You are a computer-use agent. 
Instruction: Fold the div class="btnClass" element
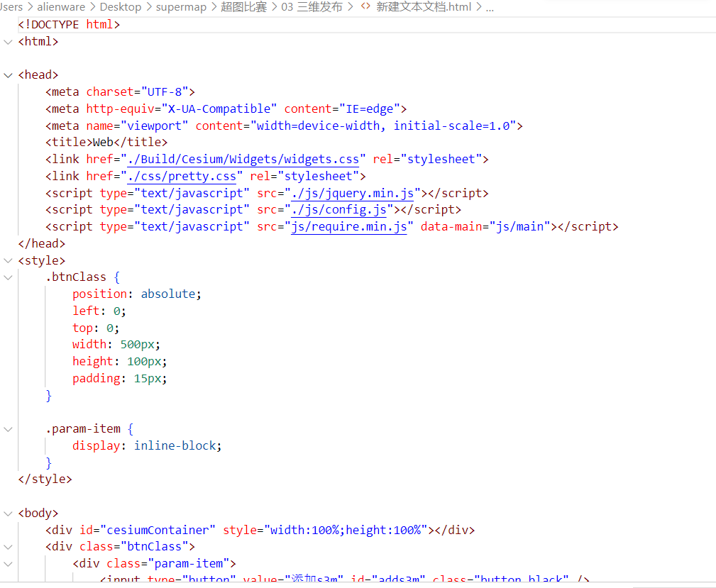tap(8, 547)
